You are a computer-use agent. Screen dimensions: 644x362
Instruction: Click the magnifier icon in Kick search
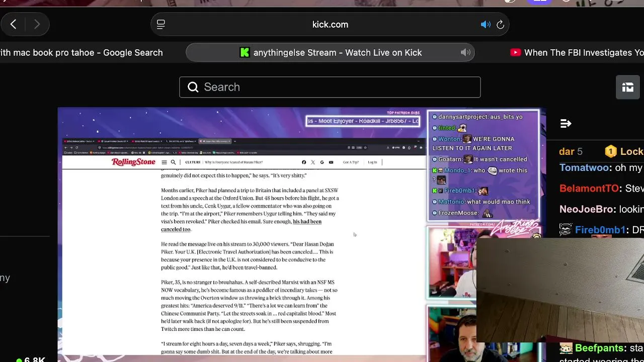click(x=193, y=87)
